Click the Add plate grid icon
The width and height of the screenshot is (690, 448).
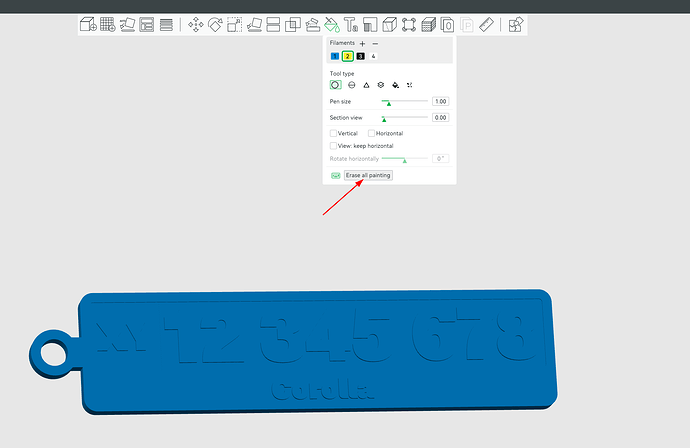click(107, 25)
